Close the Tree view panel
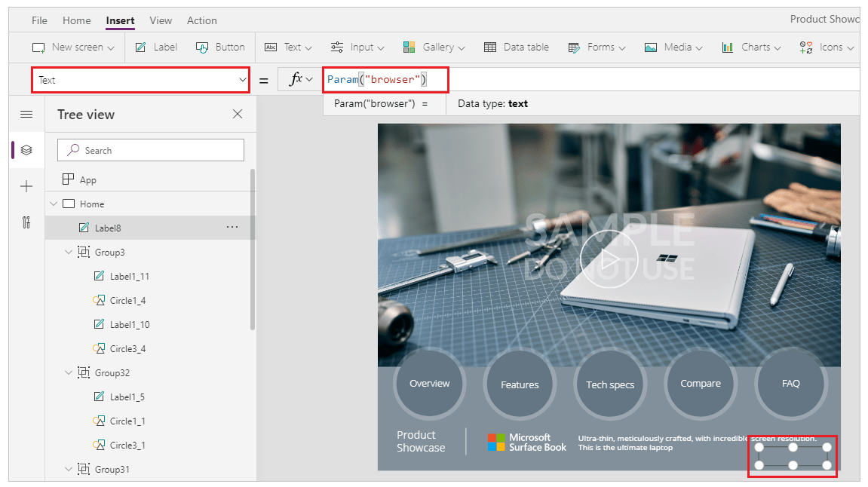 (237, 114)
